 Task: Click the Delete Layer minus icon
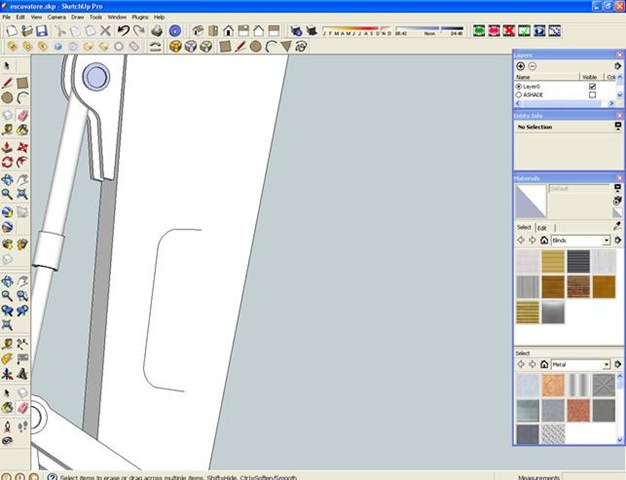(532, 66)
